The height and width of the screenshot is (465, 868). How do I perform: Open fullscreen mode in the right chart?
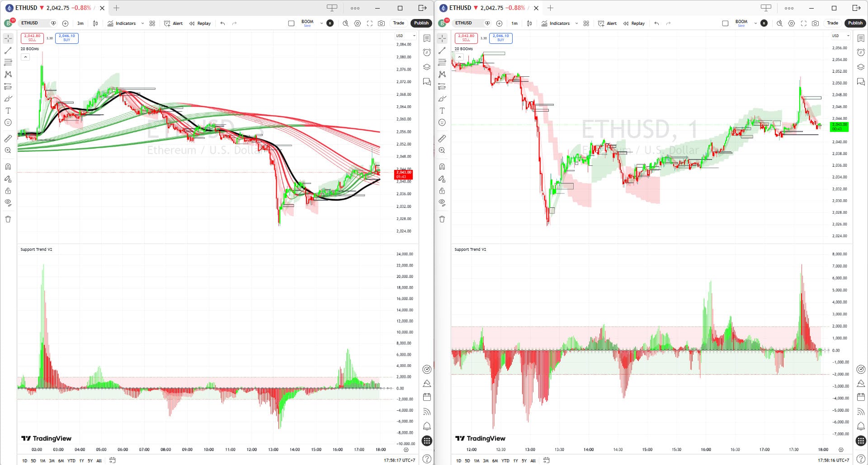(803, 23)
